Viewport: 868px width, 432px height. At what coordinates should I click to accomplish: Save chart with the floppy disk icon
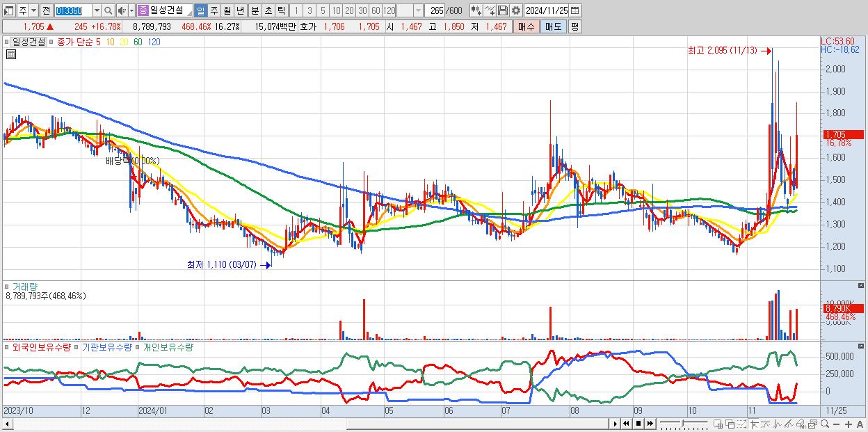[503, 11]
